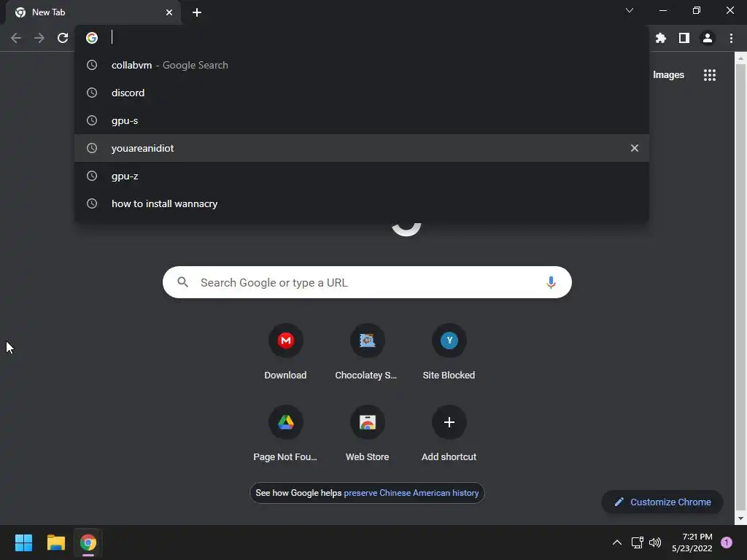This screenshot has width=747, height=560.
Task: Click Images link on new tab page
Action: pyautogui.click(x=668, y=75)
